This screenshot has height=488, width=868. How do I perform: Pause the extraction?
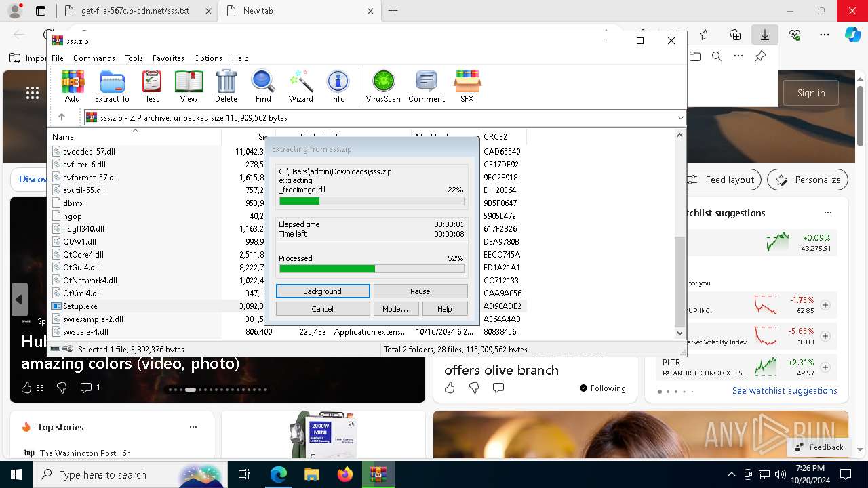[x=420, y=291]
